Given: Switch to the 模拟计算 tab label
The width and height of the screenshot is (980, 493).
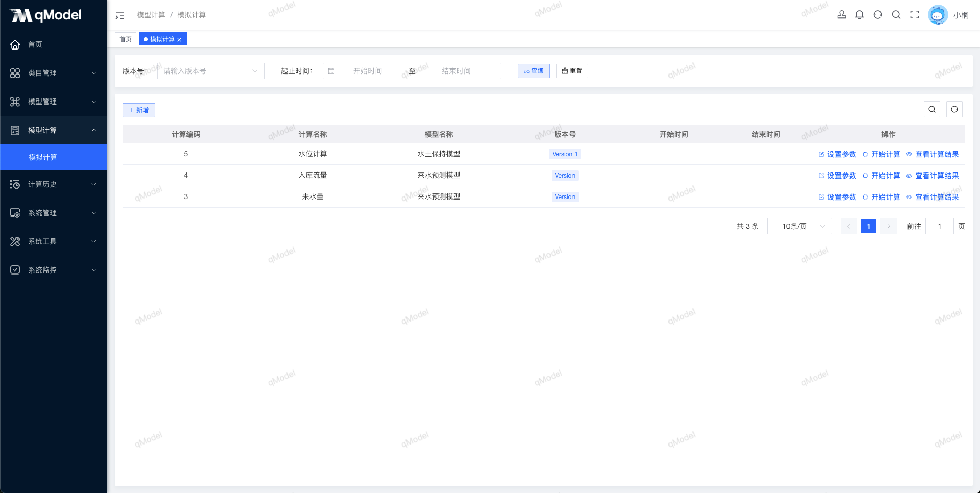Looking at the screenshot, I should click(x=162, y=39).
